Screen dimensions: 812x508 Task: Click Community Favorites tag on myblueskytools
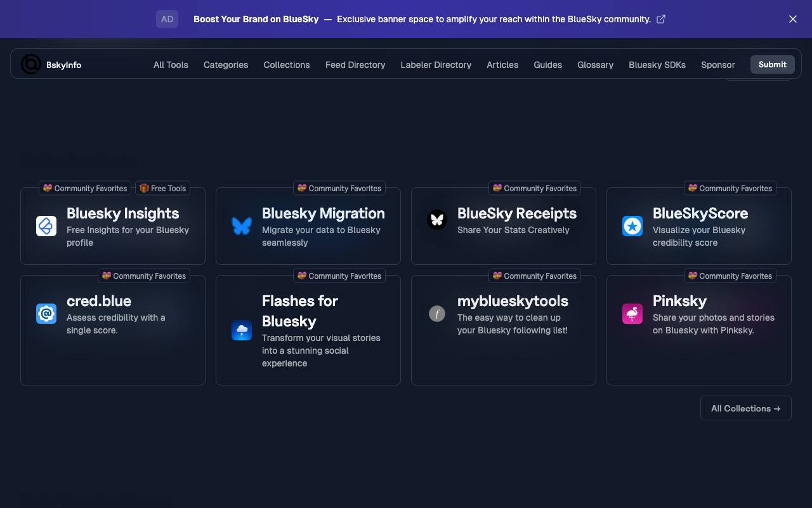pyautogui.click(x=535, y=276)
